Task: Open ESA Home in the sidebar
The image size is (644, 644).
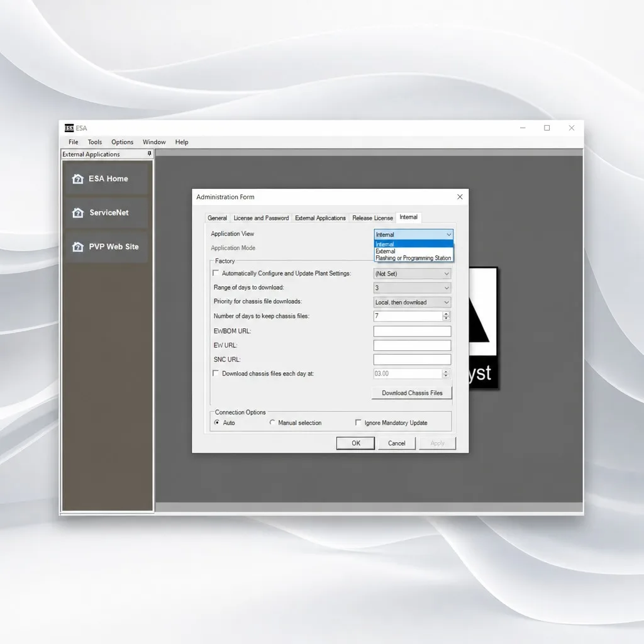Action: point(106,179)
